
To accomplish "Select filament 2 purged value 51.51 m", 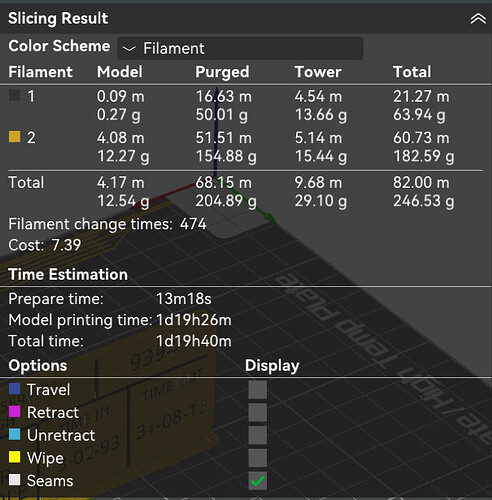I will [223, 138].
